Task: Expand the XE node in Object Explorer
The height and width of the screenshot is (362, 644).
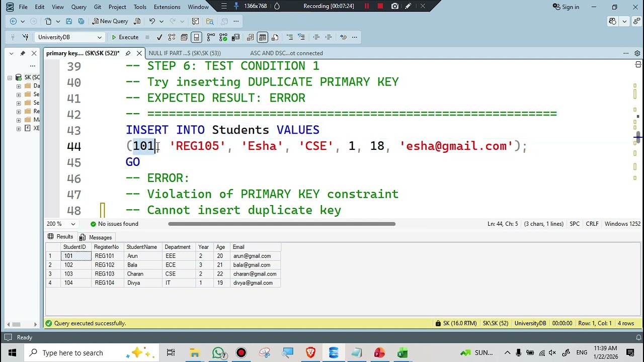Action: [19, 129]
